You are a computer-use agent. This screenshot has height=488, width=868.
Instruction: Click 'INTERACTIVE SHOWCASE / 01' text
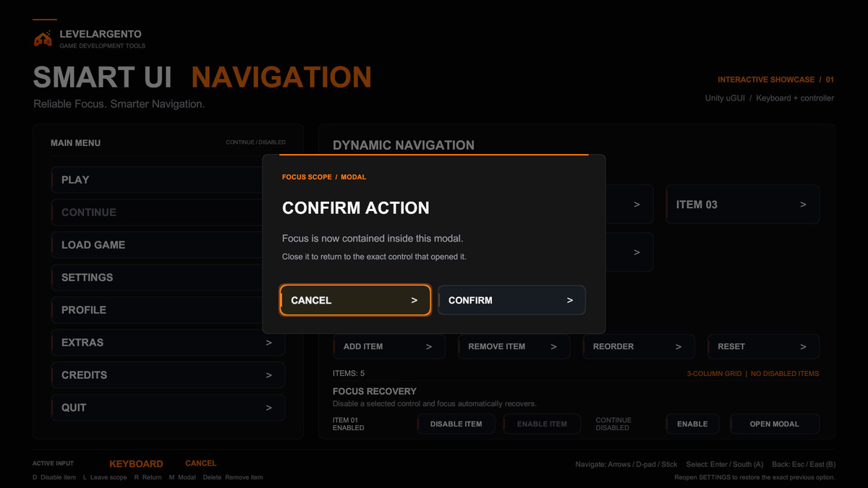point(775,80)
